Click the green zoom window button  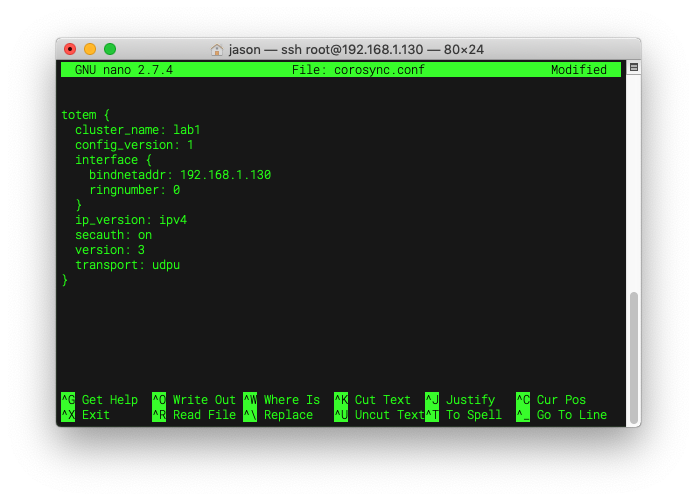click(x=110, y=49)
